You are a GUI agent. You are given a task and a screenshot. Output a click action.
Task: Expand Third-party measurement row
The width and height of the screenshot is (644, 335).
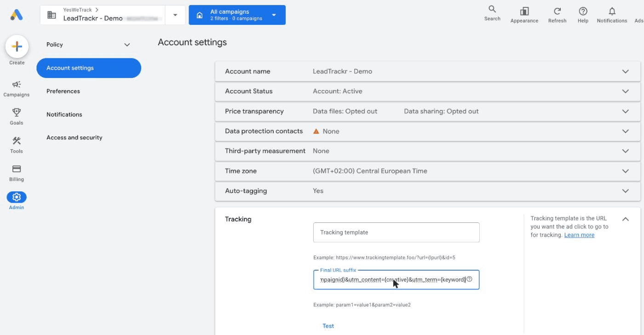tap(625, 151)
